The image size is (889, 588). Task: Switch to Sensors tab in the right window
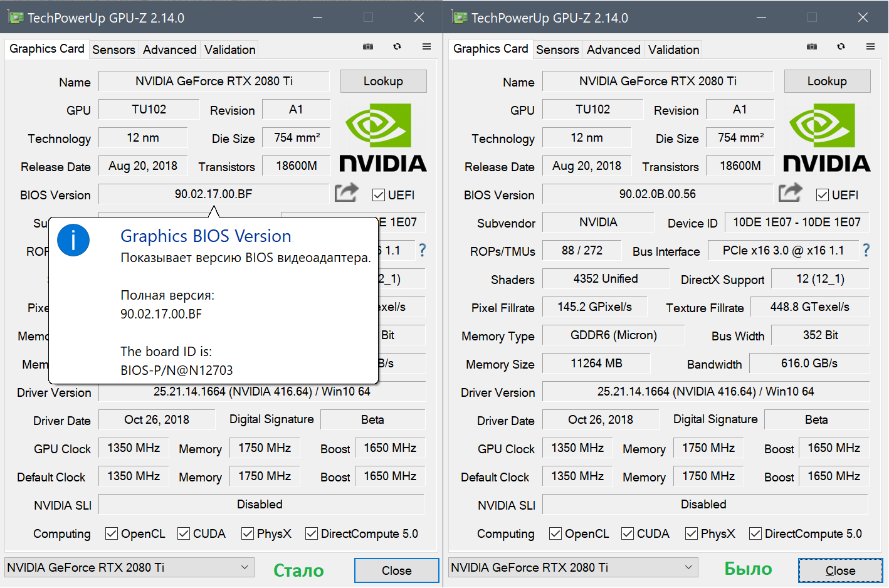(557, 50)
